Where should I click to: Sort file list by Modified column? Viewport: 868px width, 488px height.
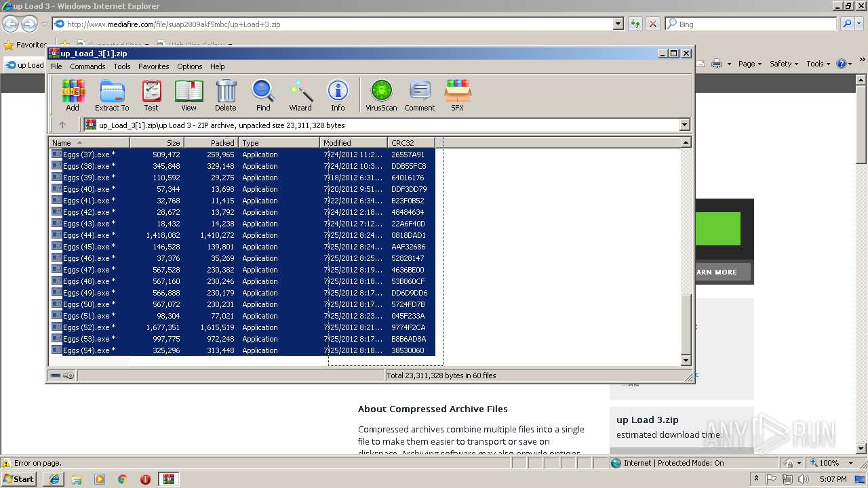[x=353, y=142]
